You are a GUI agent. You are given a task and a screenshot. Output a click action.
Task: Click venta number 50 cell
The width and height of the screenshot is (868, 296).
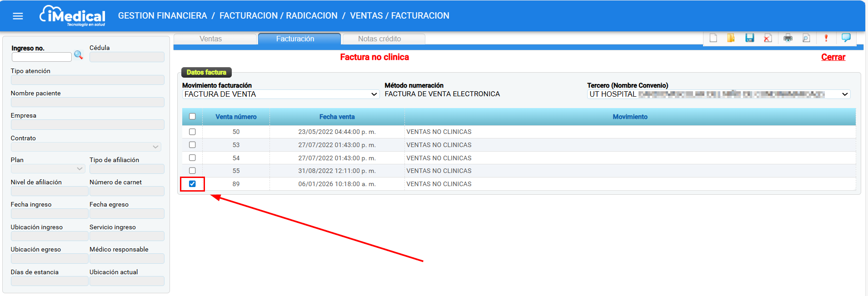point(236,132)
